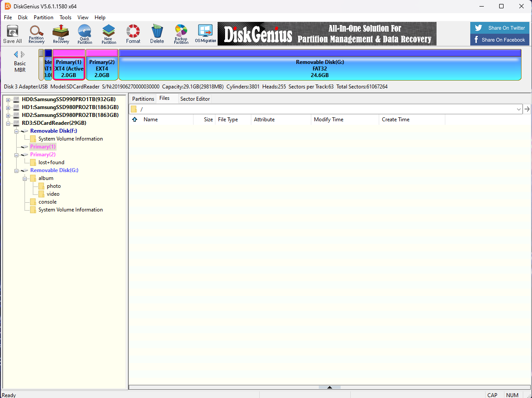Collapse the RD3:SDCardReader disk node

tap(8, 123)
